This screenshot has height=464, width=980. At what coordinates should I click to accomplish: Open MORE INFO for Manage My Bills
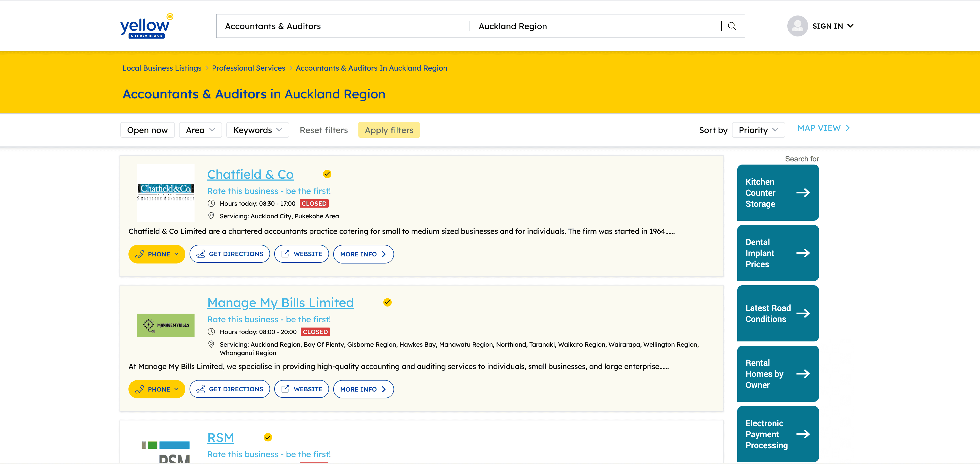[363, 389]
